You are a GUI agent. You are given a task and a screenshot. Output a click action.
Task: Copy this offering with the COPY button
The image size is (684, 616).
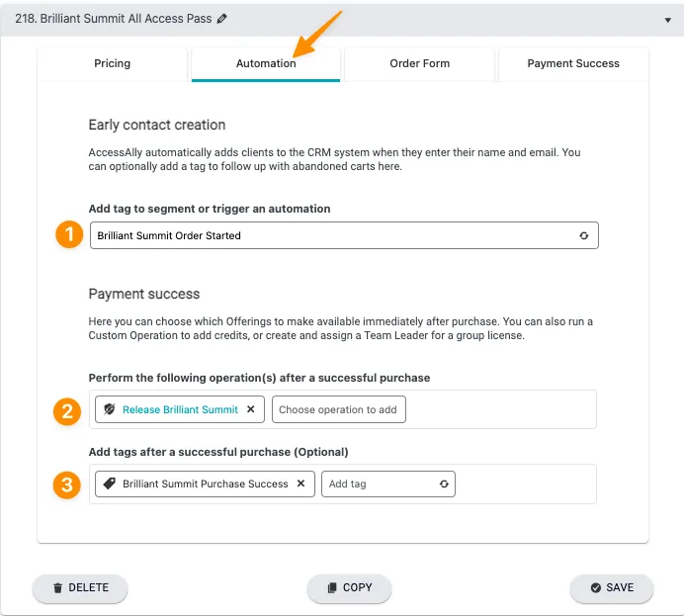point(349,587)
